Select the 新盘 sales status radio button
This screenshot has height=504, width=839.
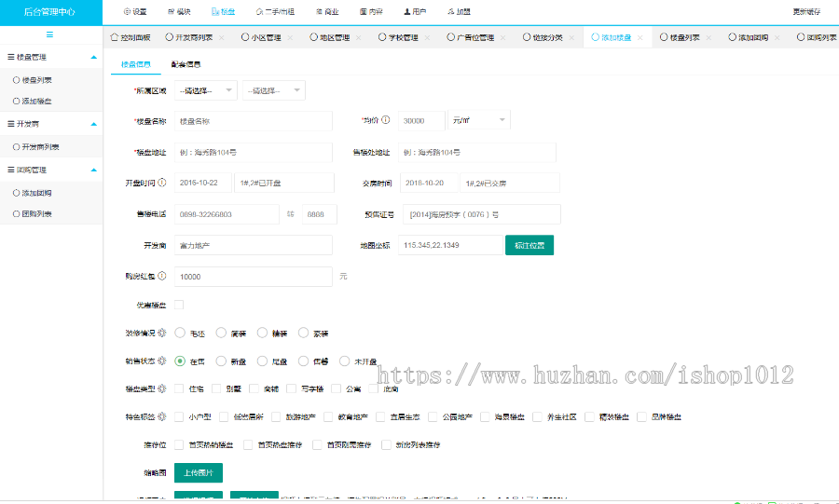click(x=221, y=361)
